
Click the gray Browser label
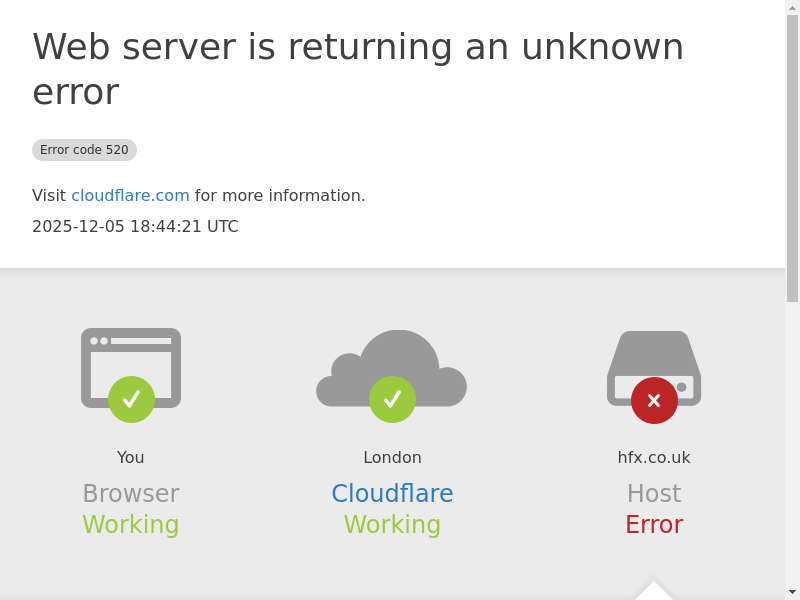[131, 494]
